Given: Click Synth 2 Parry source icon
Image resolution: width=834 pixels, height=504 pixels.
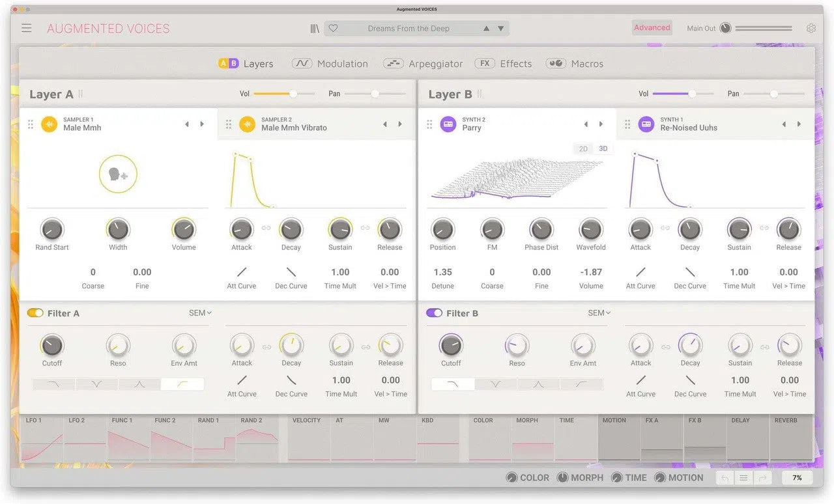Looking at the screenshot, I should pos(448,124).
